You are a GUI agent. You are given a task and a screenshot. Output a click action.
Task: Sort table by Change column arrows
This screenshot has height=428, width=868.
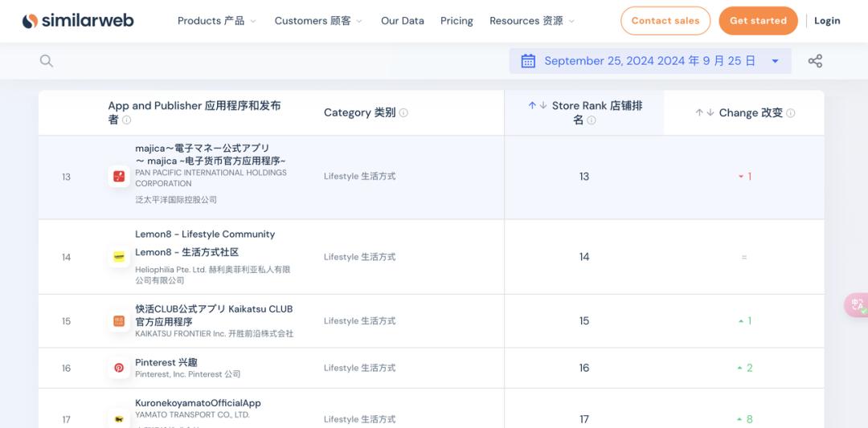tap(705, 113)
